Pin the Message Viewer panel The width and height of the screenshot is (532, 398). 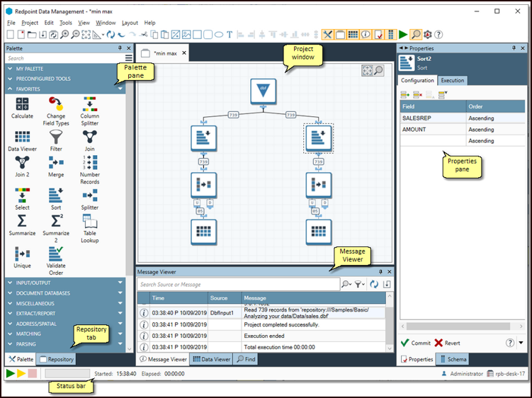(380, 272)
